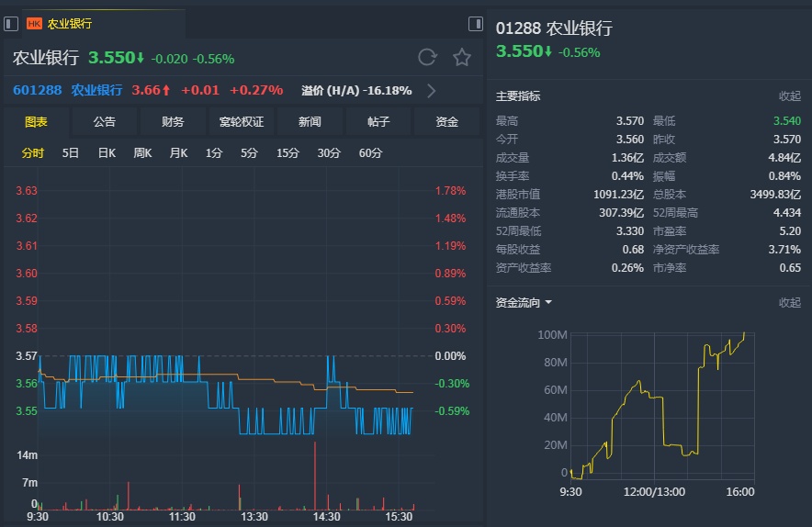Viewport: 812px width, 527px height.
Task: Click the tallest red volume bar near 14:30
Action: (315, 476)
